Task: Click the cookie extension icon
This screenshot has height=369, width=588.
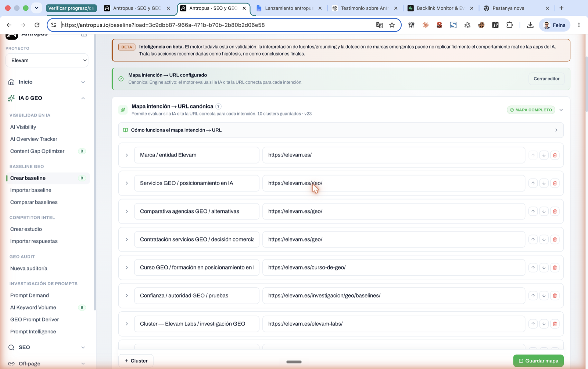Action: tap(481, 25)
